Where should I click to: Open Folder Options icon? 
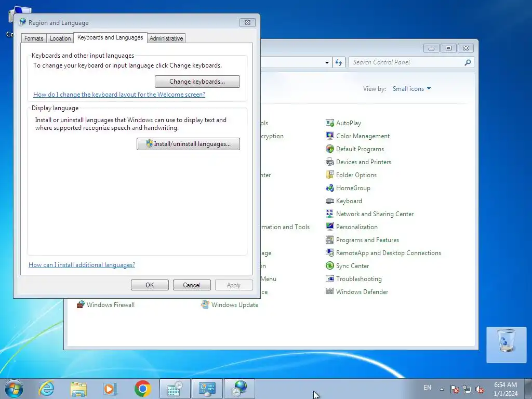[329, 175]
